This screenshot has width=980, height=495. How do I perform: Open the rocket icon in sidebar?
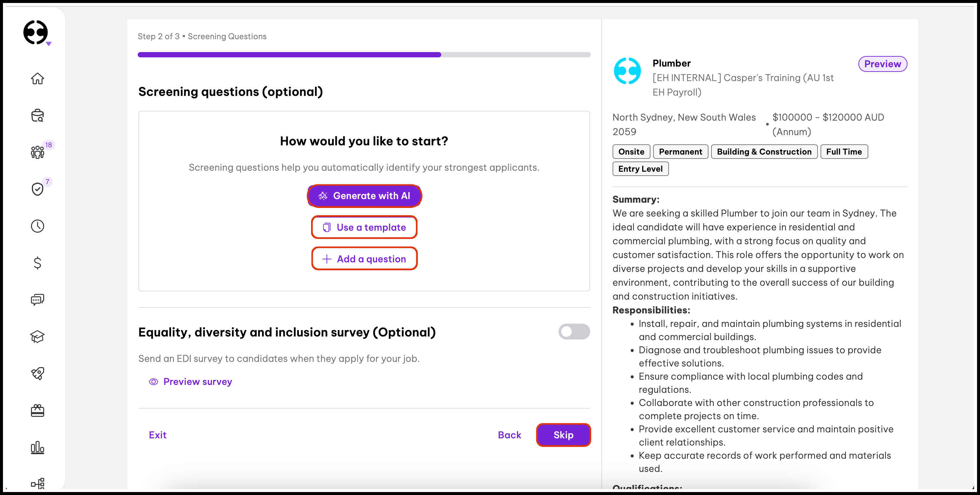[37, 374]
